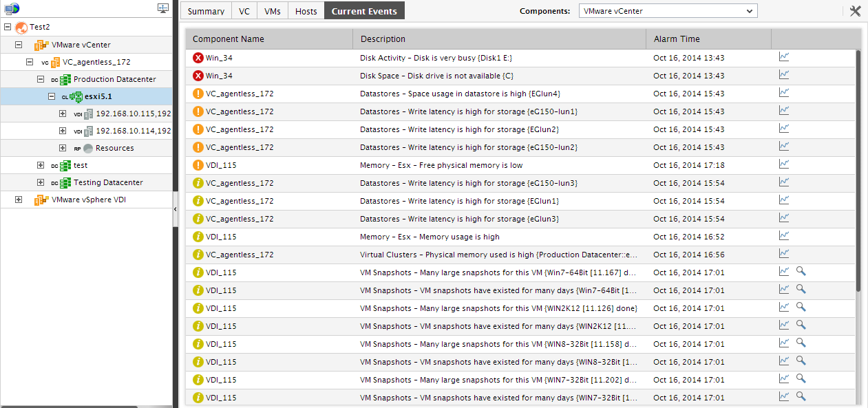868x408 pixels.
Task: Collapse the esxi5.1 cluster node
Action: tap(52, 96)
